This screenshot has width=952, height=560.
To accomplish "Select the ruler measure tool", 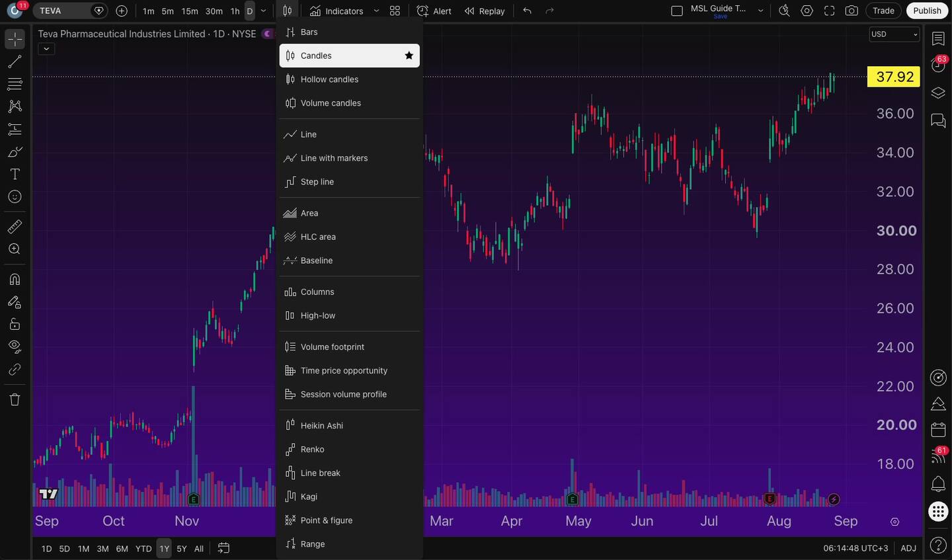I will 15,227.
